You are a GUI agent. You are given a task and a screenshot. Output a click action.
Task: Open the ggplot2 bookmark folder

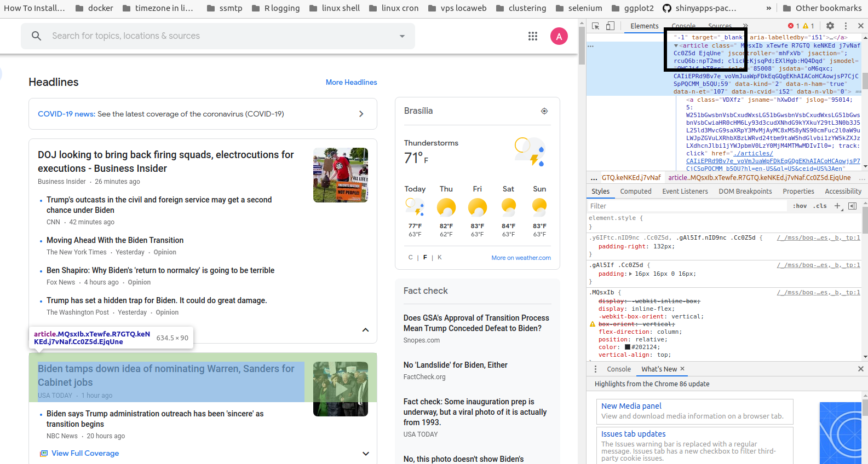(633, 8)
